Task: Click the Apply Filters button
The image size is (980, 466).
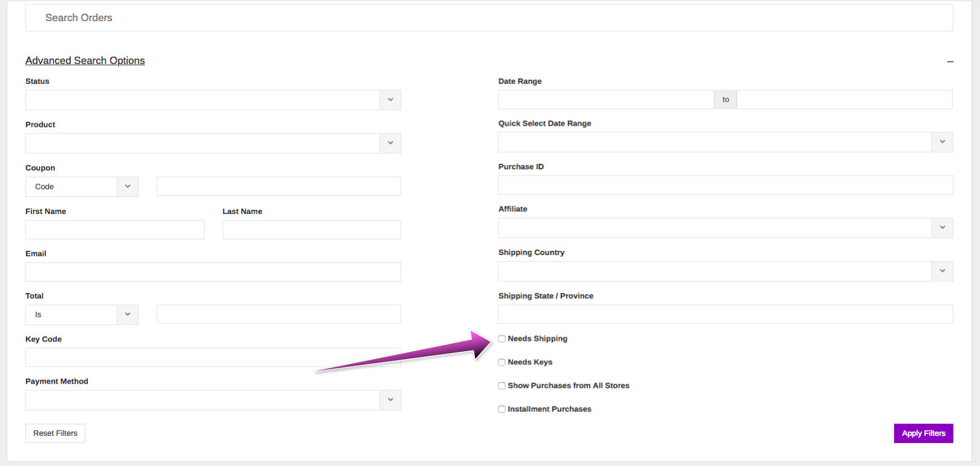Action: pyautogui.click(x=923, y=433)
